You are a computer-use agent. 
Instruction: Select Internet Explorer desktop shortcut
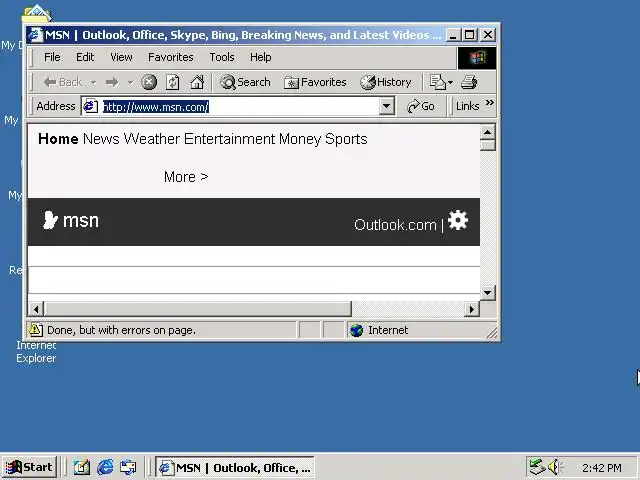36,351
